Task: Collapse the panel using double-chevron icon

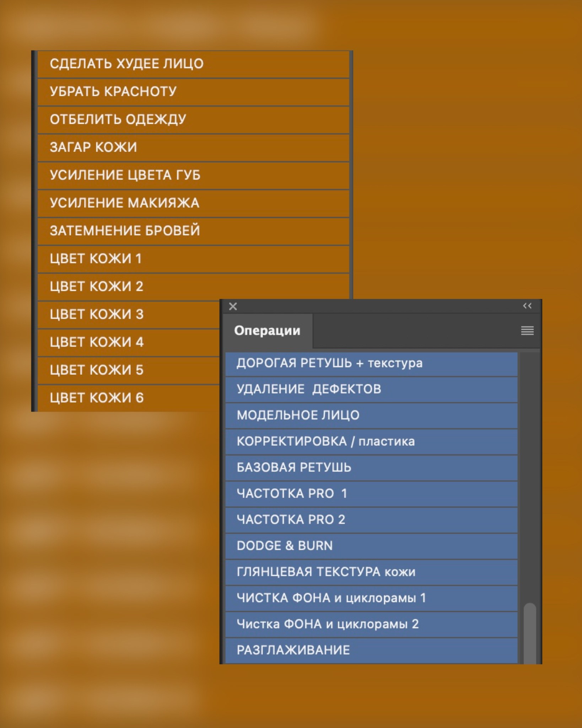Action: click(527, 306)
